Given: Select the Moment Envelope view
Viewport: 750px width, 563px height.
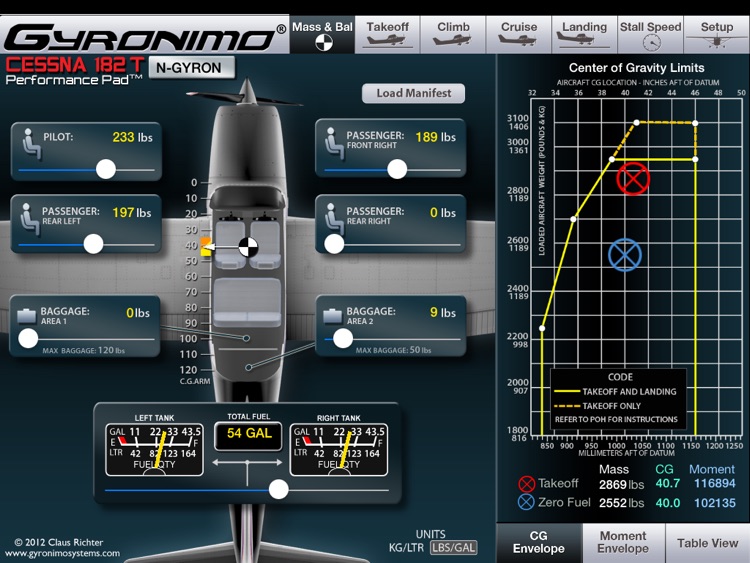Looking at the screenshot, I should (x=623, y=542).
